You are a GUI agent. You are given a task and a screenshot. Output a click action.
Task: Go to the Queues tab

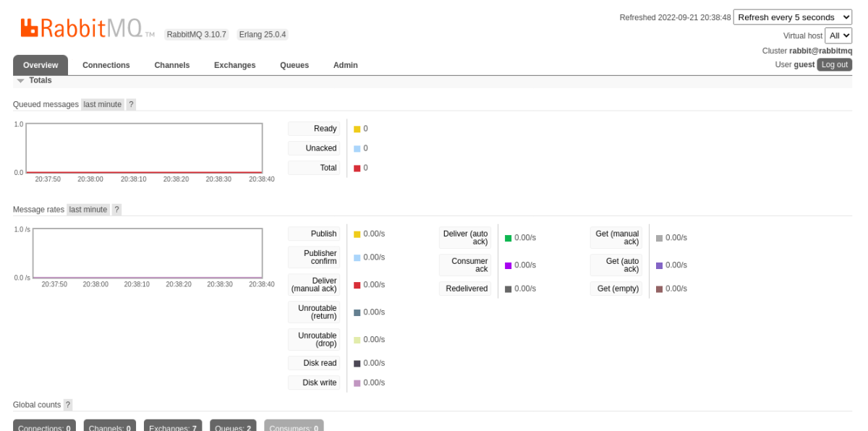coord(294,65)
